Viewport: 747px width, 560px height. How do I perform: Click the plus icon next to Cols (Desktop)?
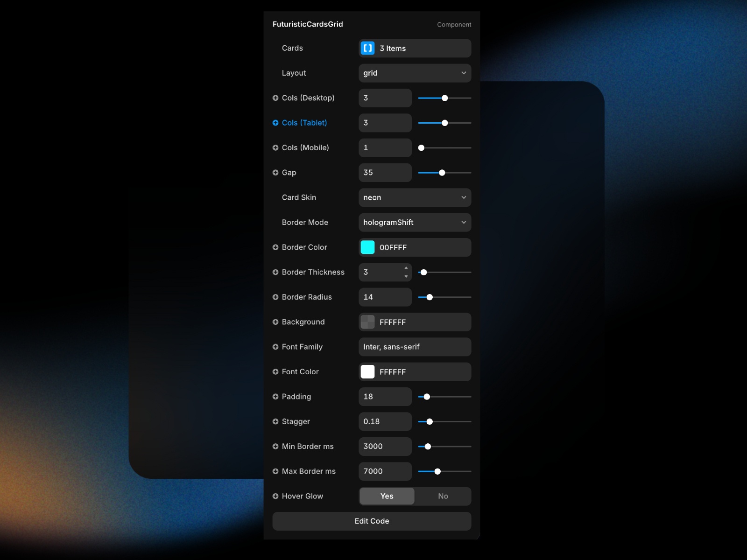[x=275, y=98]
